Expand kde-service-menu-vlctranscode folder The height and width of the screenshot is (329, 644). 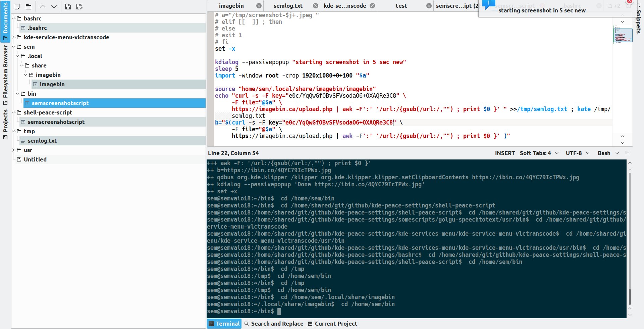(x=14, y=37)
